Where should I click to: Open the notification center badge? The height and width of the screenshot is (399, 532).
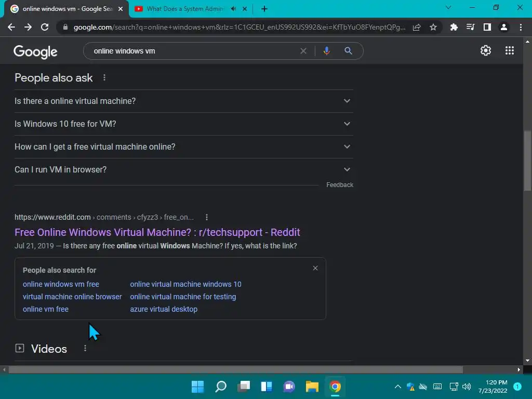[x=517, y=387]
